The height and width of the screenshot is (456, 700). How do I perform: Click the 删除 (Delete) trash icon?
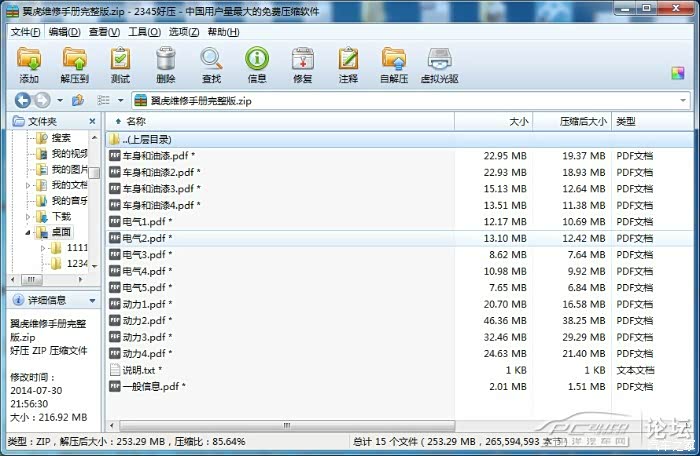[166, 63]
